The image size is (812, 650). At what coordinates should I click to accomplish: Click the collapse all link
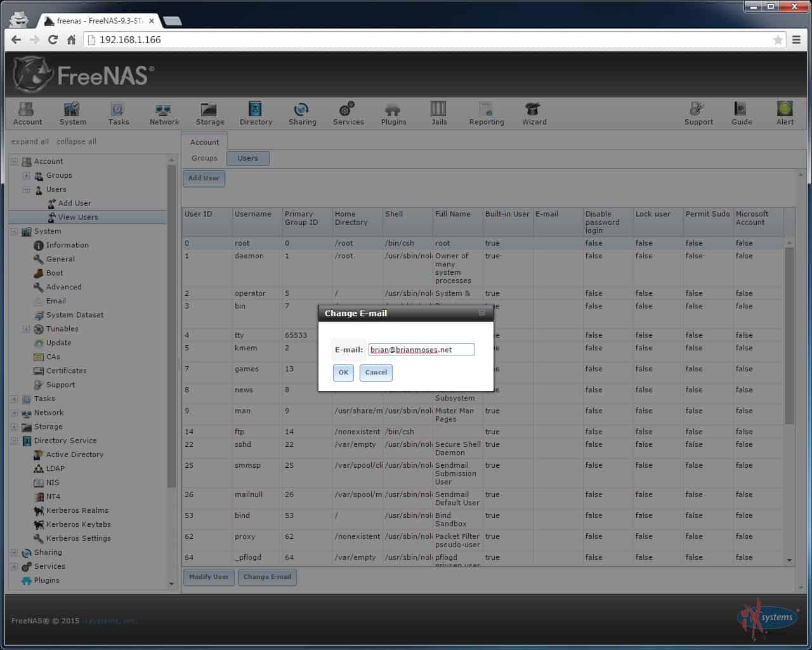(x=76, y=142)
